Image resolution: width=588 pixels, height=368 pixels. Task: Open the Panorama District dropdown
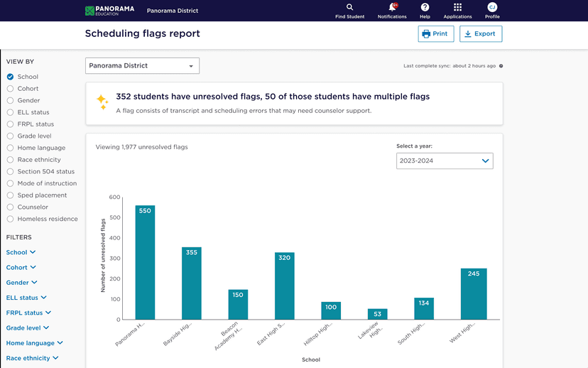pos(142,66)
